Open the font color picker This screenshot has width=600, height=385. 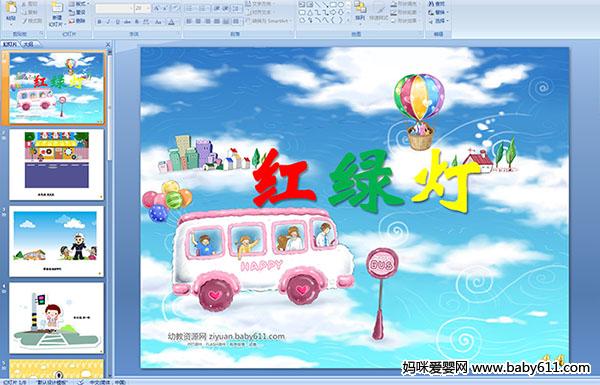[171, 22]
